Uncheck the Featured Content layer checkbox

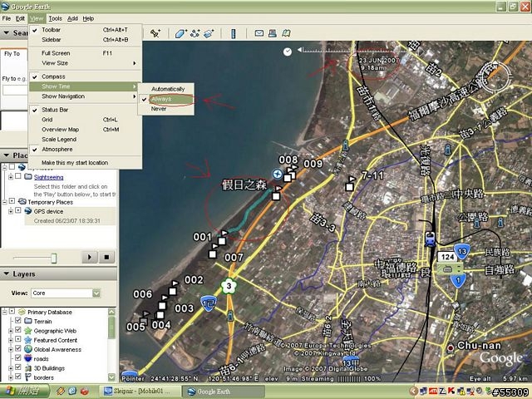tap(18, 340)
